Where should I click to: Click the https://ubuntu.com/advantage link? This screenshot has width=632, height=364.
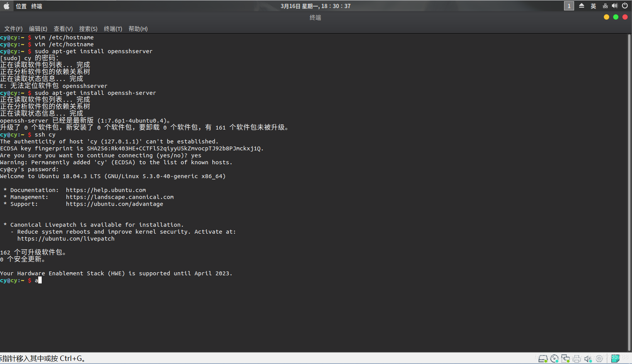[114, 204]
